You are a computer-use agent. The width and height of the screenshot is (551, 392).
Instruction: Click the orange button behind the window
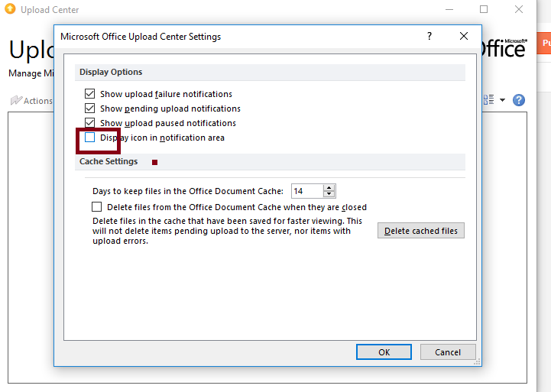[544, 43]
